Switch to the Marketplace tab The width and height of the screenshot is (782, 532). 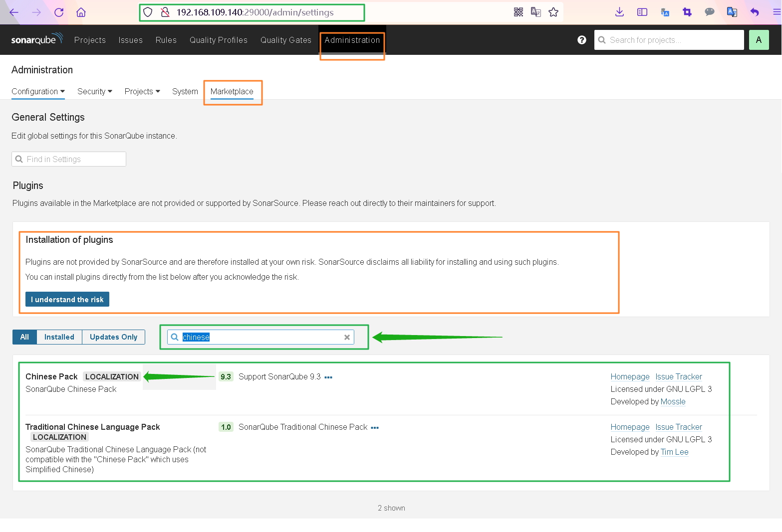pos(232,91)
